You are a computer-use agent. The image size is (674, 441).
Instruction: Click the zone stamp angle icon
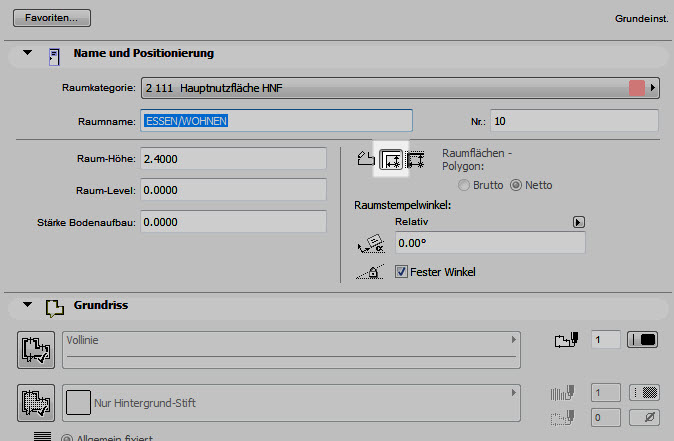click(x=371, y=244)
